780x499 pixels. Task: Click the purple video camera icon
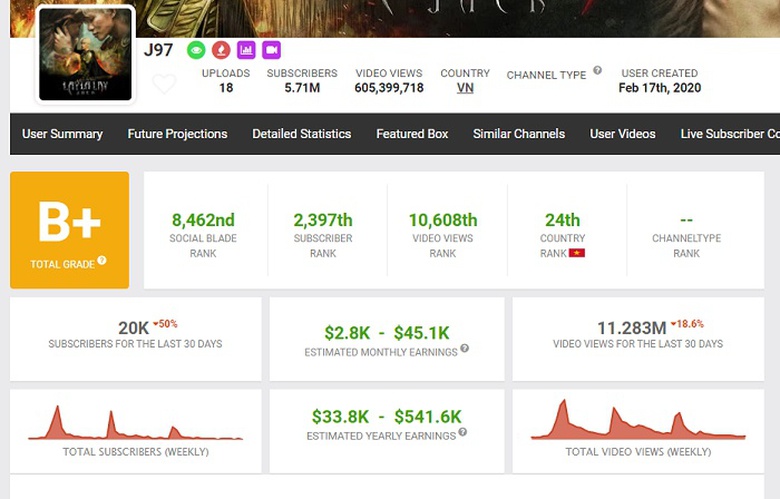pyautogui.click(x=271, y=50)
